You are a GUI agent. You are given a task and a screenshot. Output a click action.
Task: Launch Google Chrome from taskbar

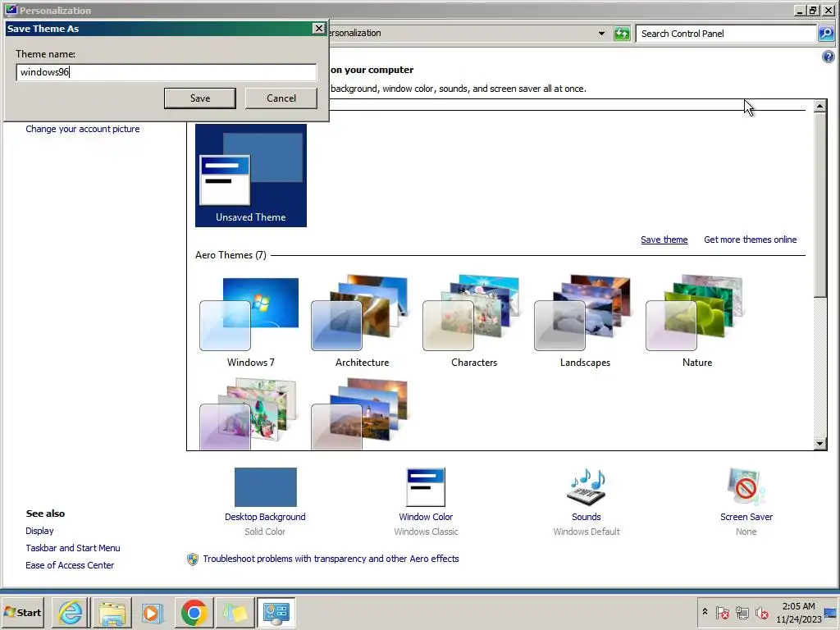pos(194,612)
